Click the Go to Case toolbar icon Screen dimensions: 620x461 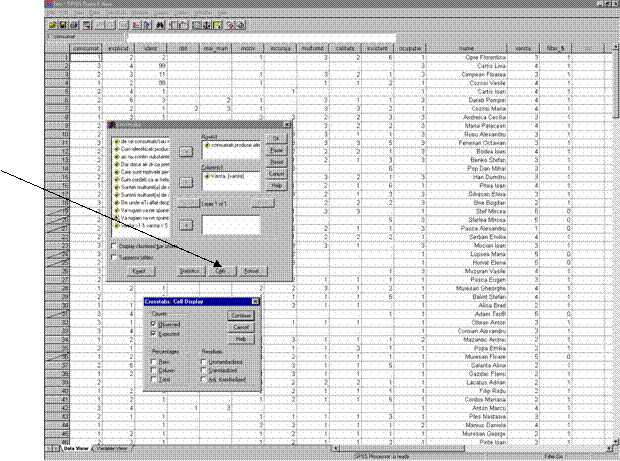click(x=136, y=25)
